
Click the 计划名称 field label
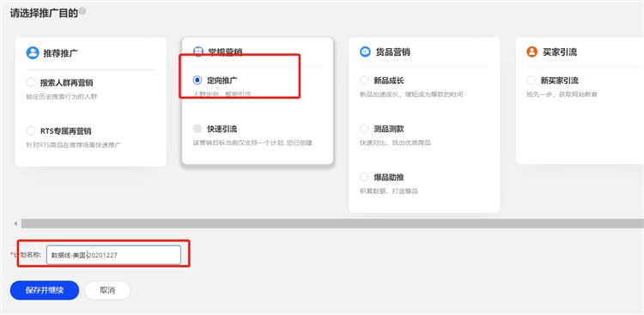click(x=27, y=255)
